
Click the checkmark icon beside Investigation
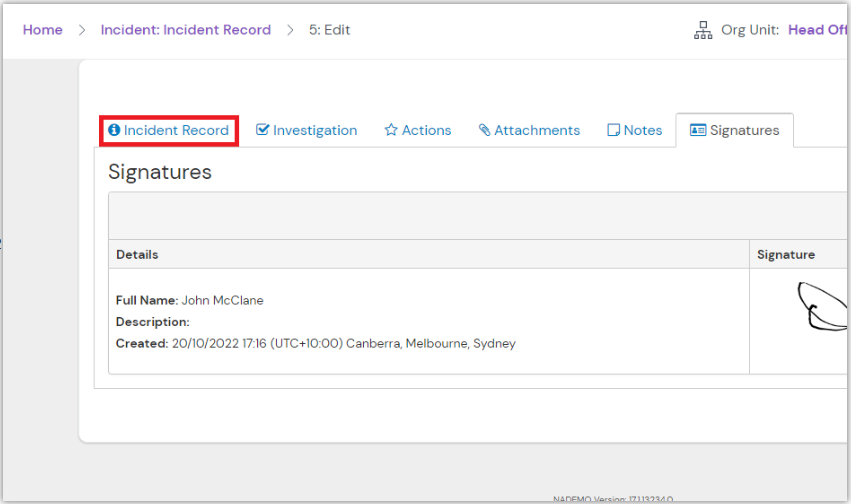click(263, 130)
